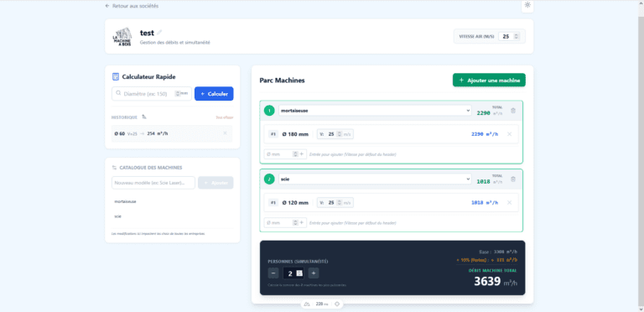Click the velocity field on Ø 180 mm row
This screenshot has height=312, width=644.
pyautogui.click(x=335, y=134)
